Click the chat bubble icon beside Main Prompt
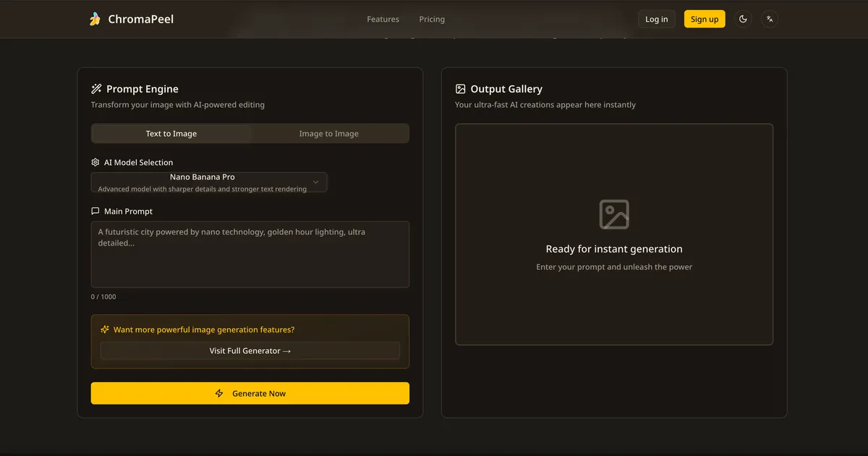 (95, 211)
